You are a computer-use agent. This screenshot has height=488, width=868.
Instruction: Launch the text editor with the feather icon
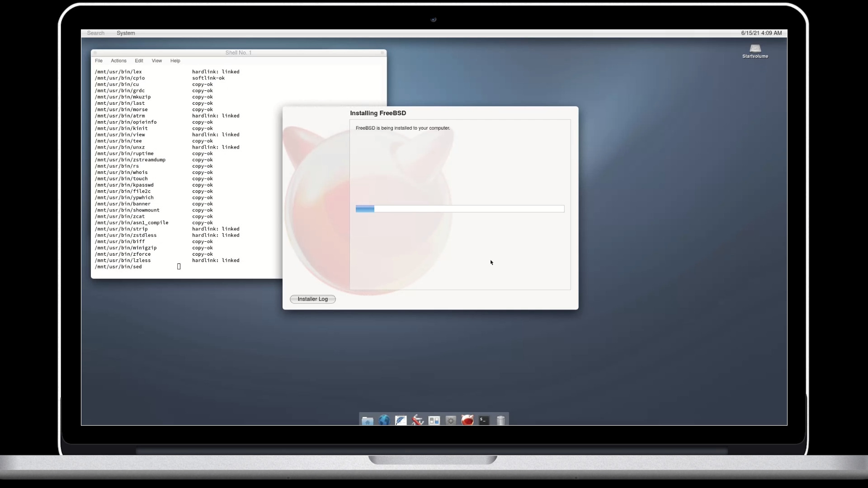401,419
